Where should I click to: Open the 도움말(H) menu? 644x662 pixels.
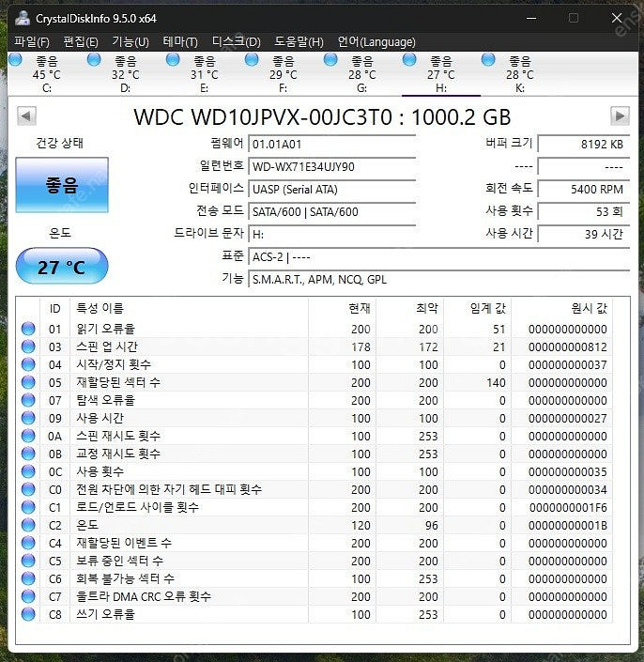pos(299,42)
